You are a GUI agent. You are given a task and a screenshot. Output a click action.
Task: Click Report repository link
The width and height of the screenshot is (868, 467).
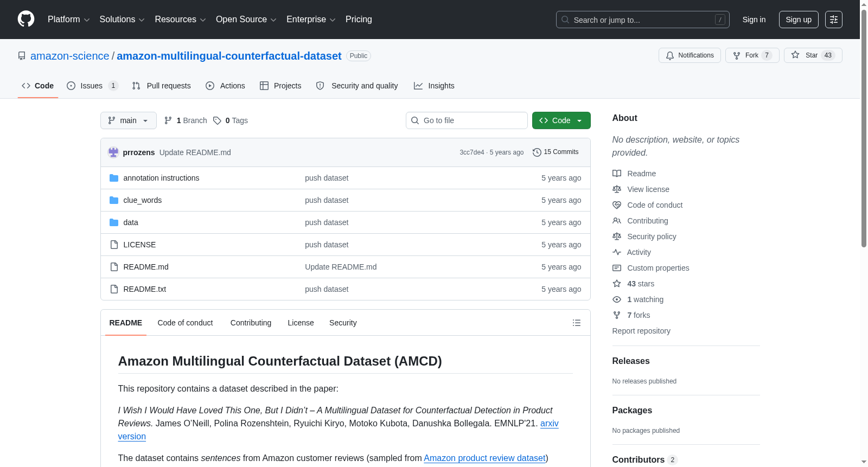pyautogui.click(x=641, y=331)
